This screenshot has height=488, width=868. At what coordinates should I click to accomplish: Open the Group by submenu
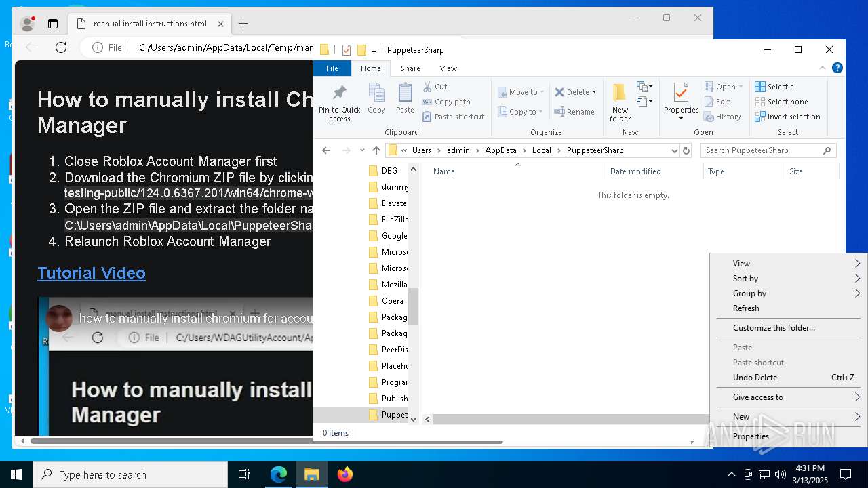[789, 293]
